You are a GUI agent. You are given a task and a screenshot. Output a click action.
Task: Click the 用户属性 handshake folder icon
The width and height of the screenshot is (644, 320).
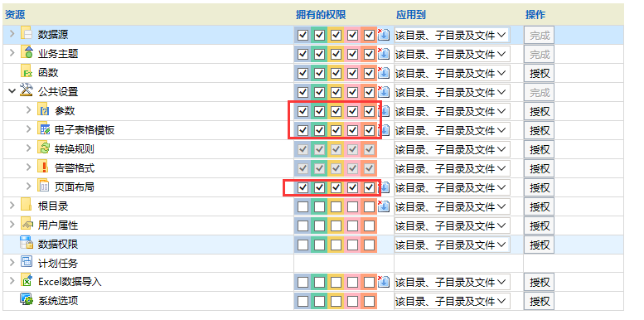pyautogui.click(x=27, y=224)
